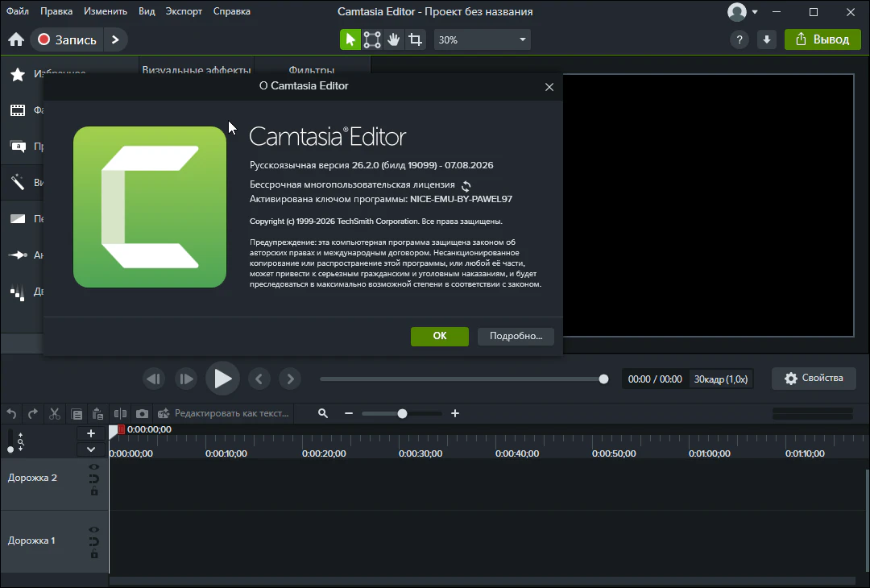Open the Transitions sidebar icon
The height and width of the screenshot is (588, 870).
18,218
